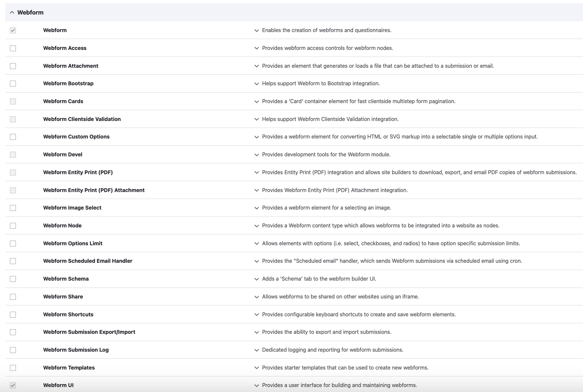Expand description chevron for Webform Devel

tap(256, 155)
